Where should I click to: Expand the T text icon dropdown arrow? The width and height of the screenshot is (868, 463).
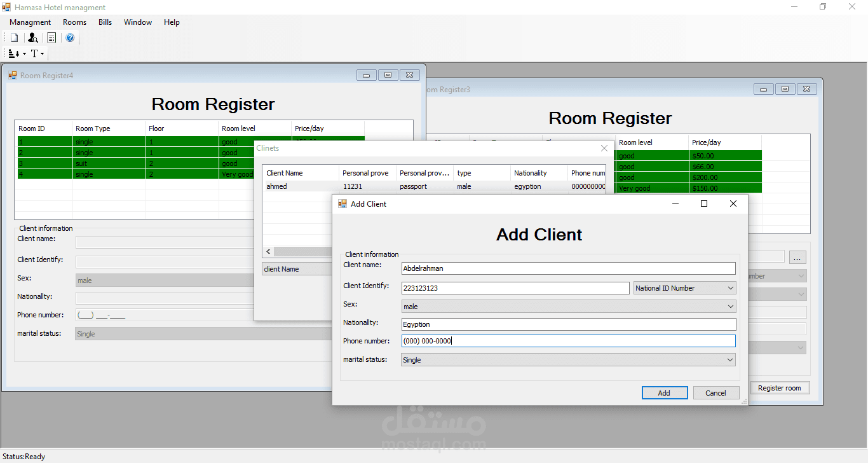[x=42, y=53]
